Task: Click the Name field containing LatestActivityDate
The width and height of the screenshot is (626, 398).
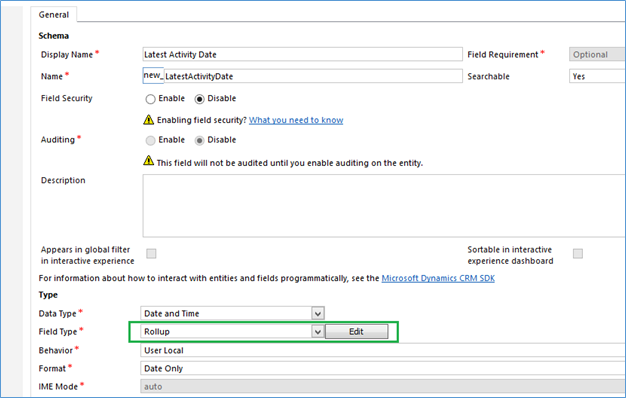Action: tap(313, 76)
